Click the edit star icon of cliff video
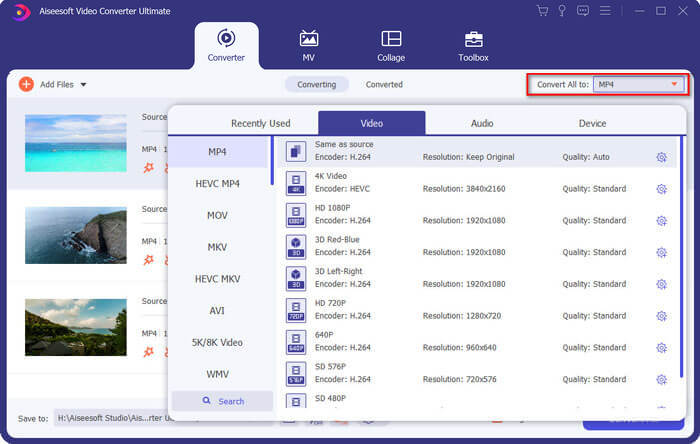 (x=149, y=260)
